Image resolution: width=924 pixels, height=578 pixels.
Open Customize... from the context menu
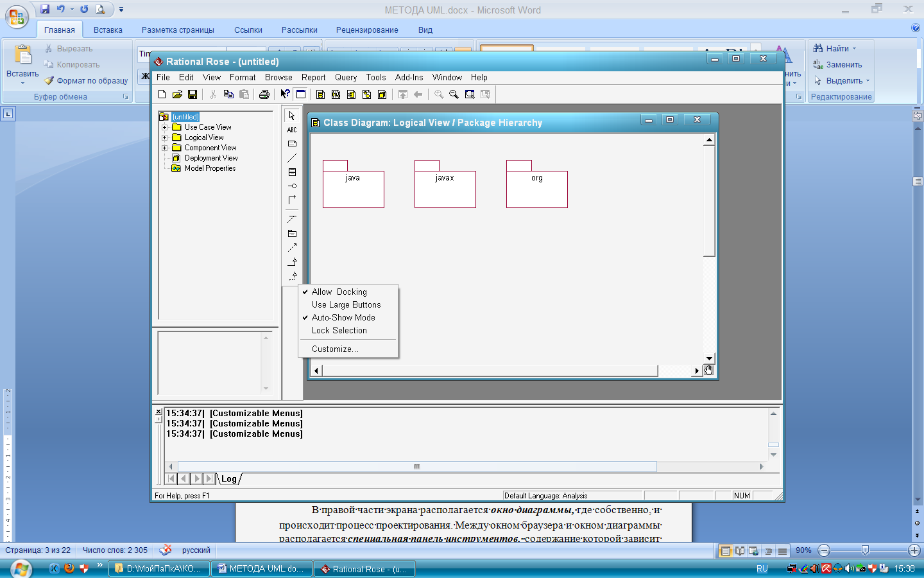click(348, 349)
